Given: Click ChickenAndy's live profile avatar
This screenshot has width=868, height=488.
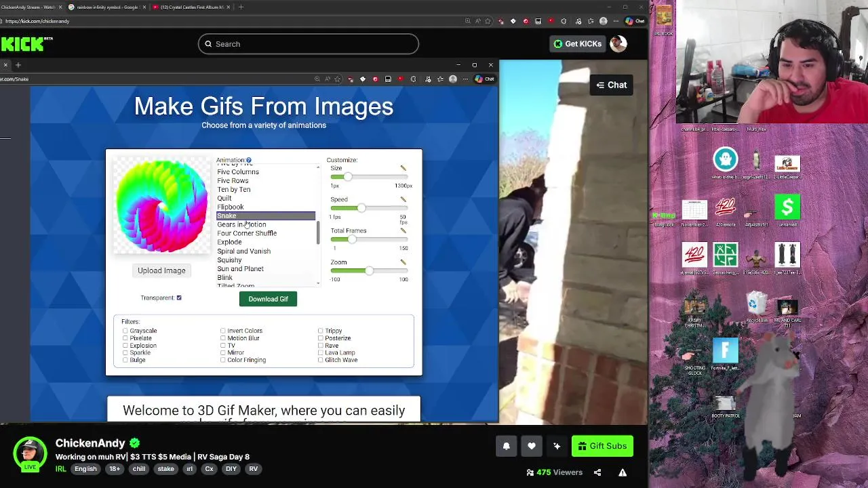Looking at the screenshot, I should [30, 453].
